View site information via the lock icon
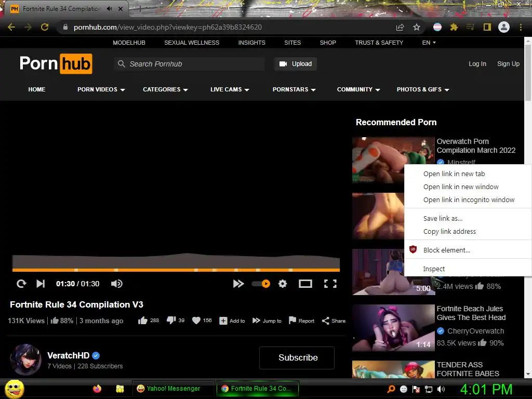Image resolution: width=532 pixels, height=399 pixels. click(x=65, y=27)
